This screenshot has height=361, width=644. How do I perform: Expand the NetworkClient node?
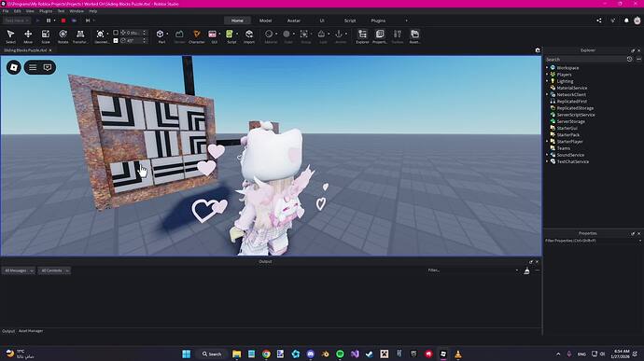tap(547, 94)
